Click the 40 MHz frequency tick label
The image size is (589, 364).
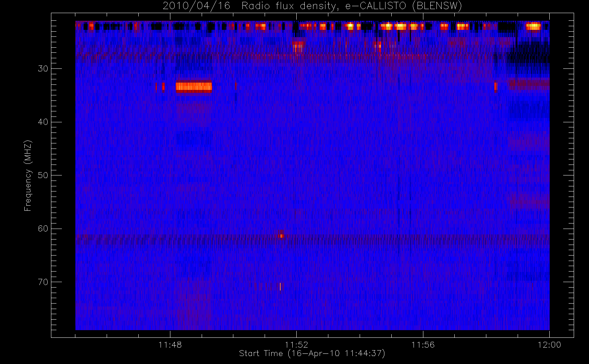(43, 122)
